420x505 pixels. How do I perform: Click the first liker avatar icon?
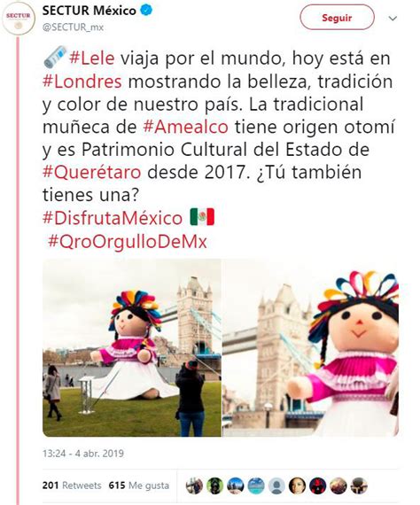click(194, 486)
